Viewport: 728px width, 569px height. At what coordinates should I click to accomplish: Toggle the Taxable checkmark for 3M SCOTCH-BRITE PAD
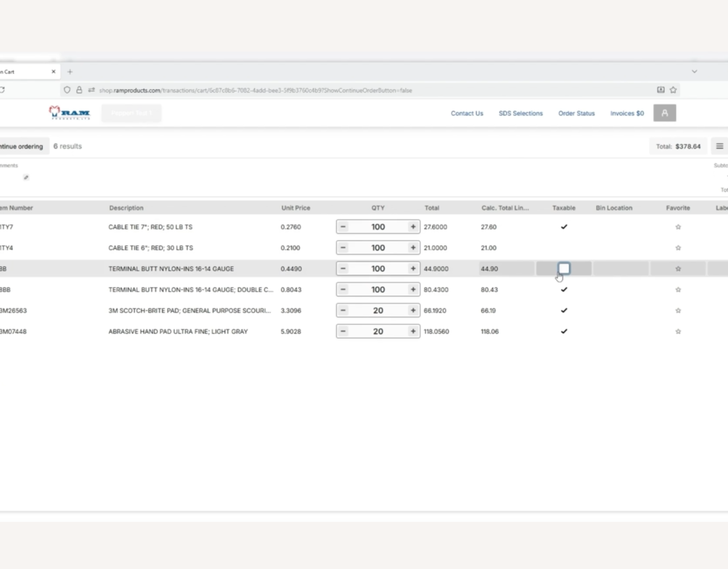(x=564, y=311)
